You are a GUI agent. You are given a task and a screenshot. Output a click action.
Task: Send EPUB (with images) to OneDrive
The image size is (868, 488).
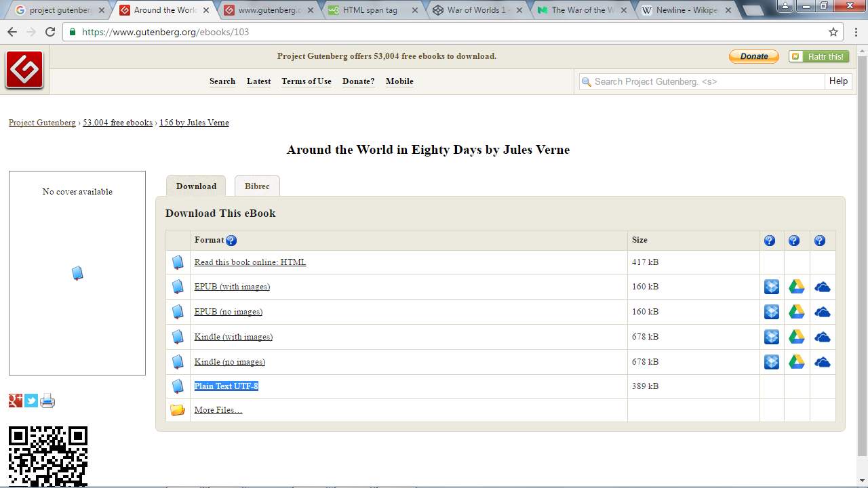click(x=823, y=287)
